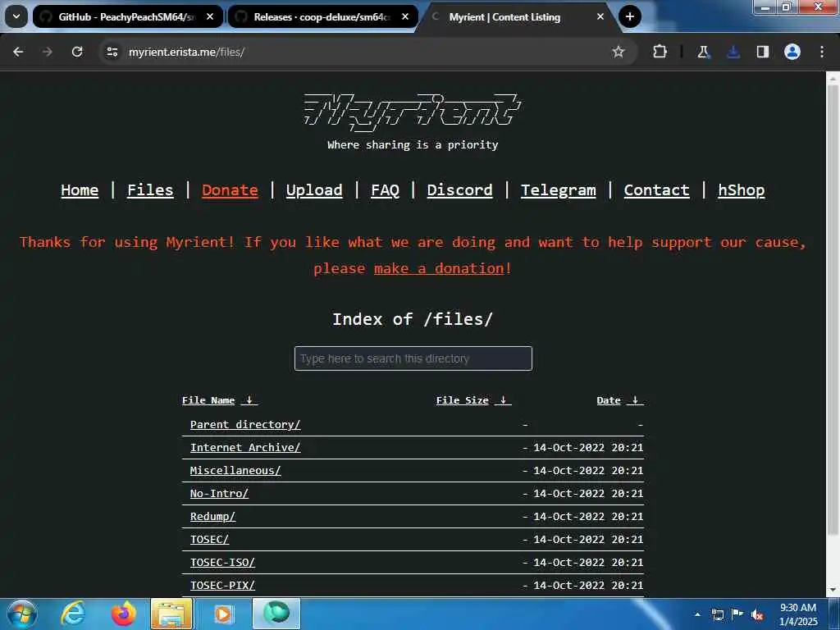The image size is (840, 630).
Task: Open Miscellaneous/ folder
Action: coord(235,471)
